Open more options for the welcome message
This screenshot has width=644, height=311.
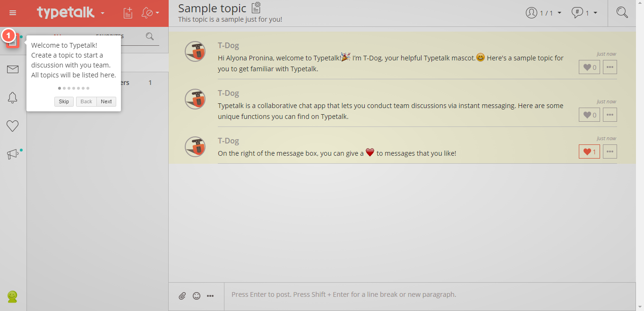pos(610,67)
